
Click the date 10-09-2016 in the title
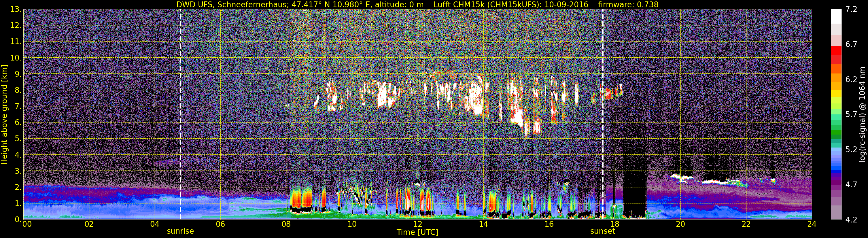coord(566,4)
